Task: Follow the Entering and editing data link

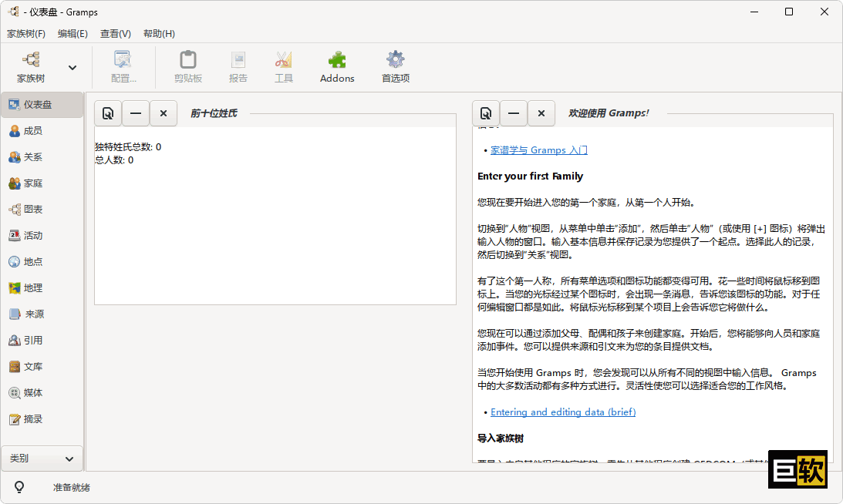Action: coord(563,412)
